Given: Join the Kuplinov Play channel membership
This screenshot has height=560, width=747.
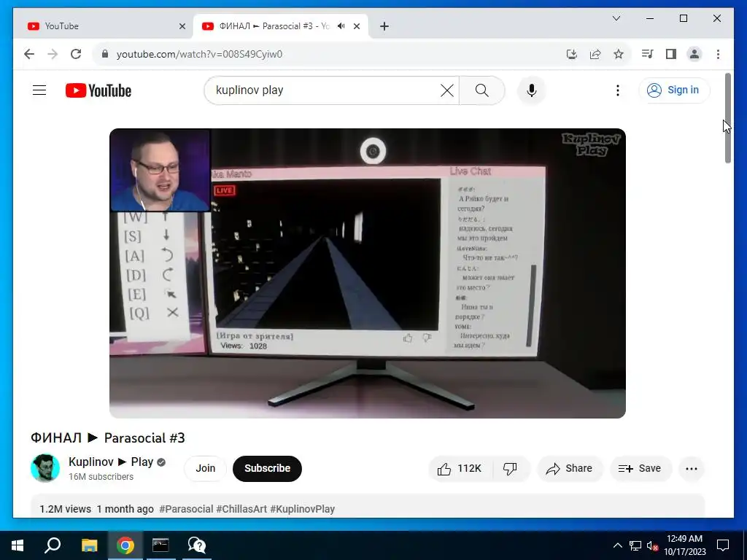Looking at the screenshot, I should tap(205, 469).
